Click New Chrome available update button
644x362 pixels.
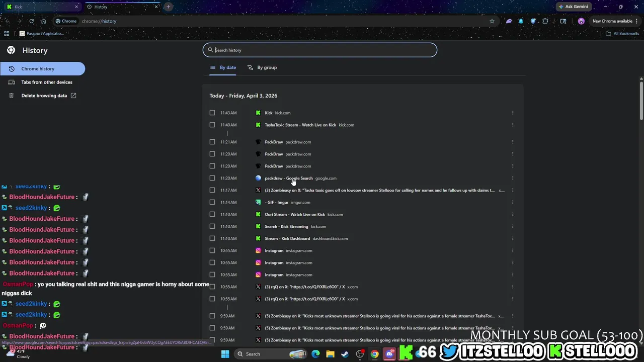coord(612,21)
